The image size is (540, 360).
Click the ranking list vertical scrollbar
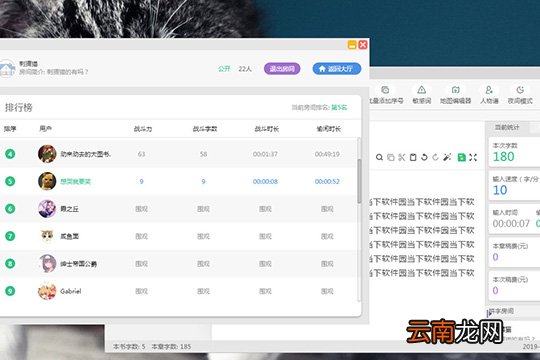pyautogui.click(x=359, y=181)
